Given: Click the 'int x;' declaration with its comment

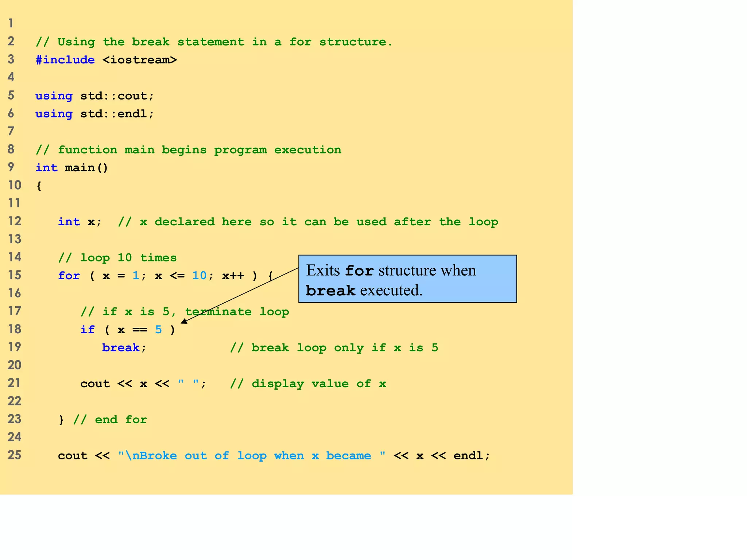Looking at the screenshot, I should point(278,222).
